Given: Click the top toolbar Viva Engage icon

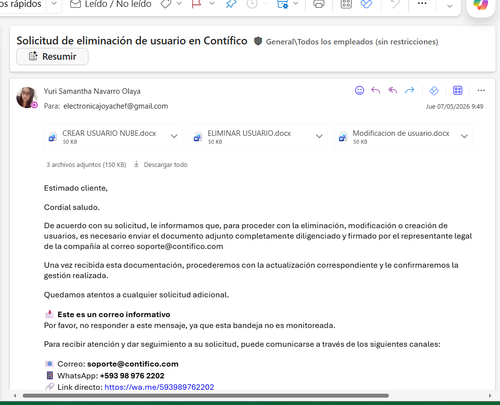Looking at the screenshot, I should tap(366, 4).
